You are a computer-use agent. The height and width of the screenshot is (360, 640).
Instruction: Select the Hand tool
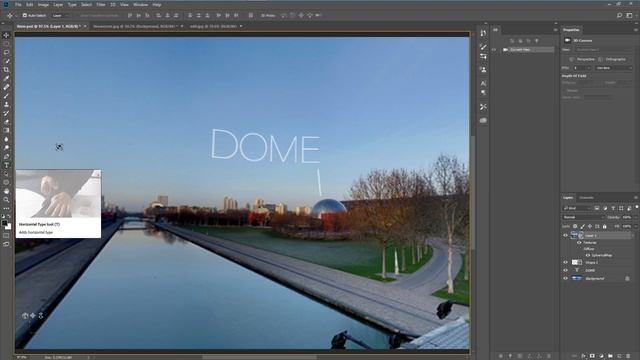click(6, 191)
